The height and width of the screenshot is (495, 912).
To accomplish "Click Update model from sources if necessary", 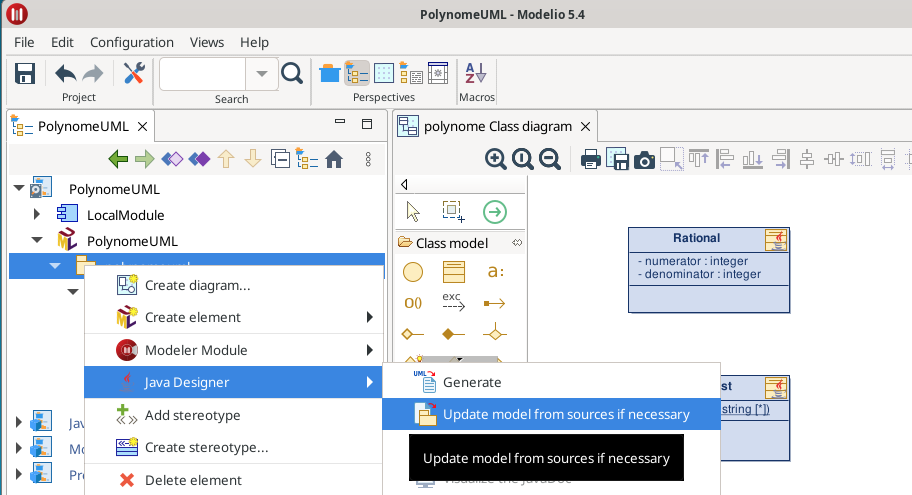I will pyautogui.click(x=551, y=414).
